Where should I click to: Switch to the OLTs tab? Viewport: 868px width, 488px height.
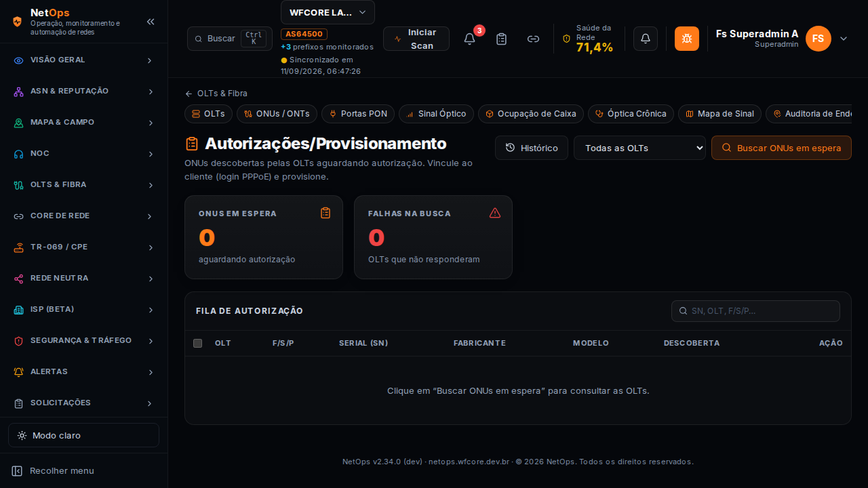pyautogui.click(x=208, y=114)
